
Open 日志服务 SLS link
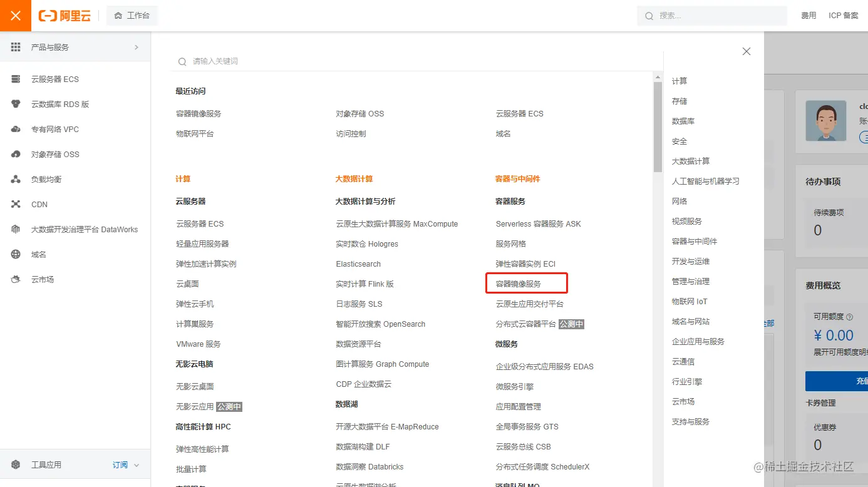359,304
